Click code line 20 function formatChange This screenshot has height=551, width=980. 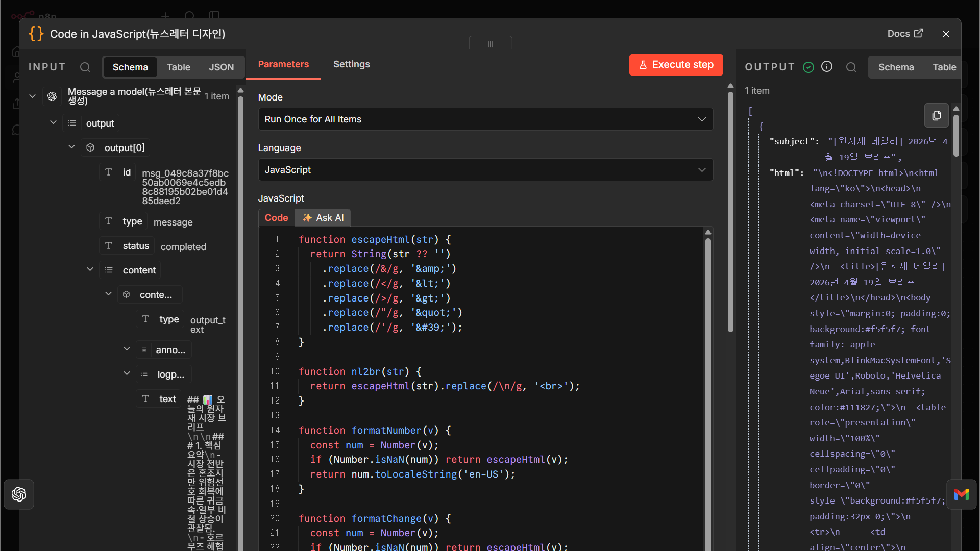pos(375,518)
